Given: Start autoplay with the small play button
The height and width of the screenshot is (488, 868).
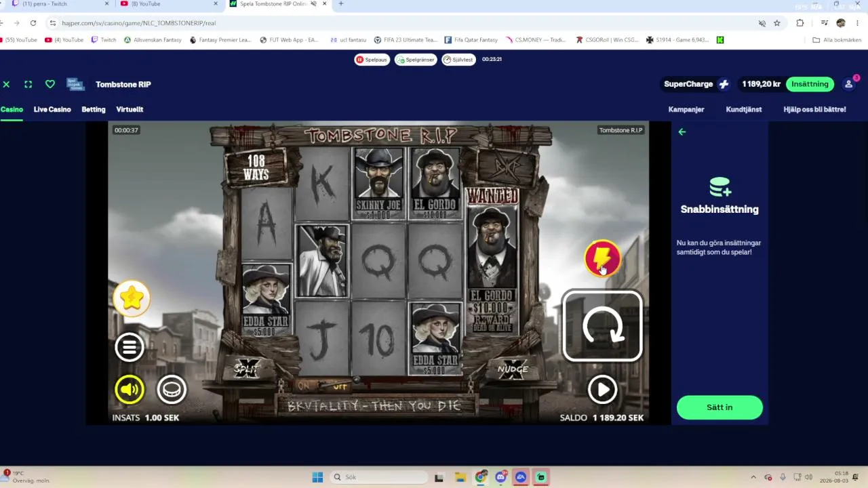Looking at the screenshot, I should 602,390.
